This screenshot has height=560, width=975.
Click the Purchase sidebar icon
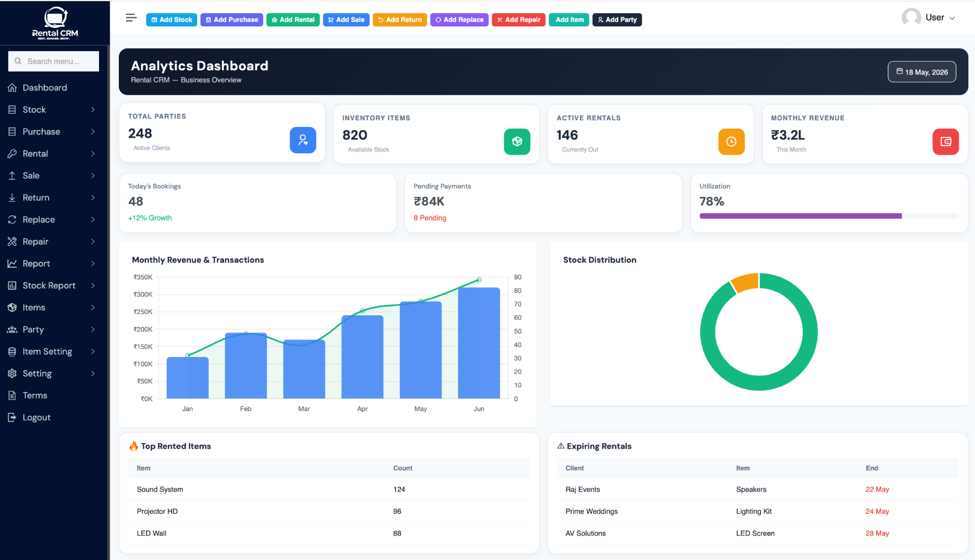coord(12,131)
